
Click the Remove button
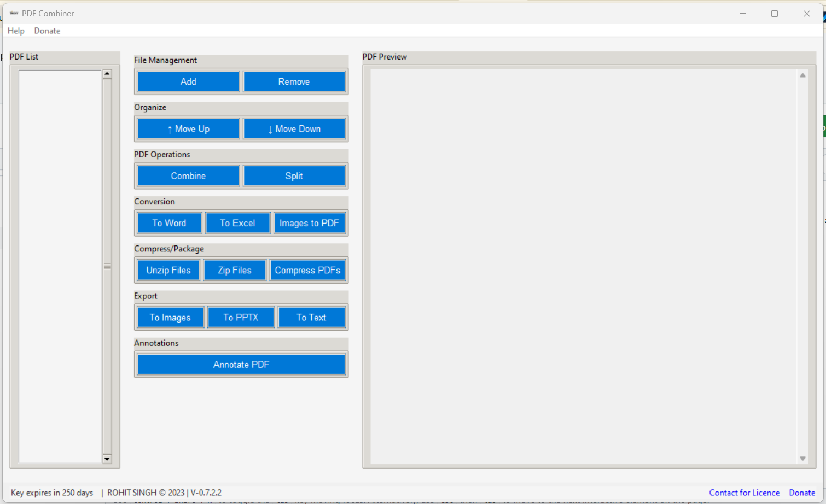coord(294,81)
